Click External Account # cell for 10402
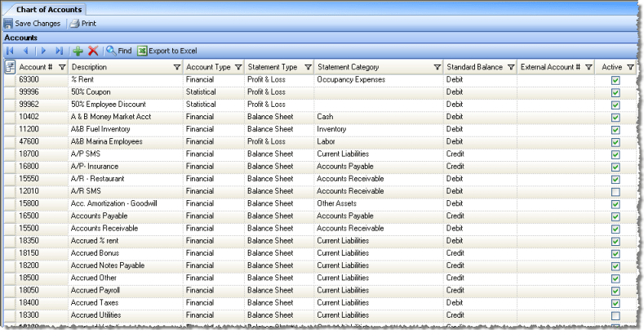Image resolution: width=644 pixels, height=330 pixels. pyautogui.click(x=556, y=117)
